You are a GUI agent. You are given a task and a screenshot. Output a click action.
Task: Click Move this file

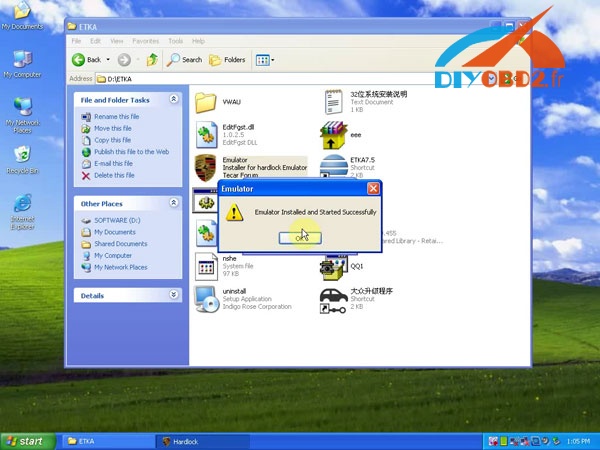113,128
